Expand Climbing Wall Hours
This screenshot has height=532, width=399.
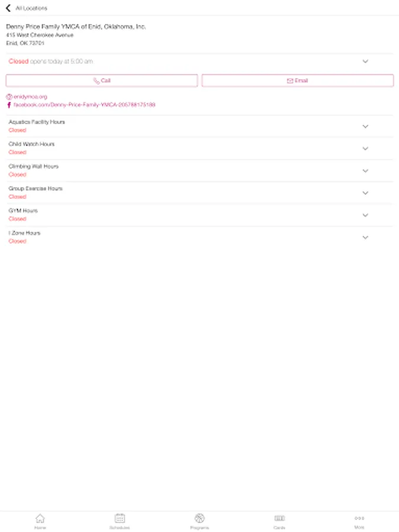pos(365,171)
